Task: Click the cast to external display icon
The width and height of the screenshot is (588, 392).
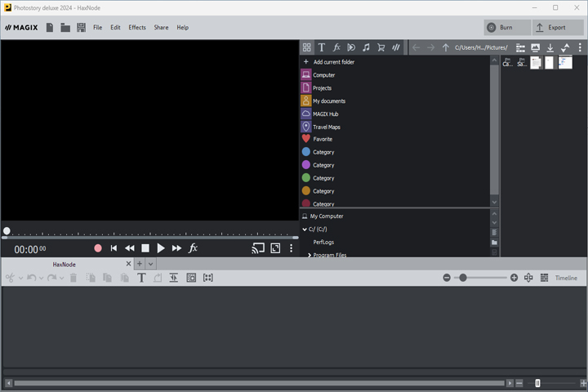Action: coord(258,248)
